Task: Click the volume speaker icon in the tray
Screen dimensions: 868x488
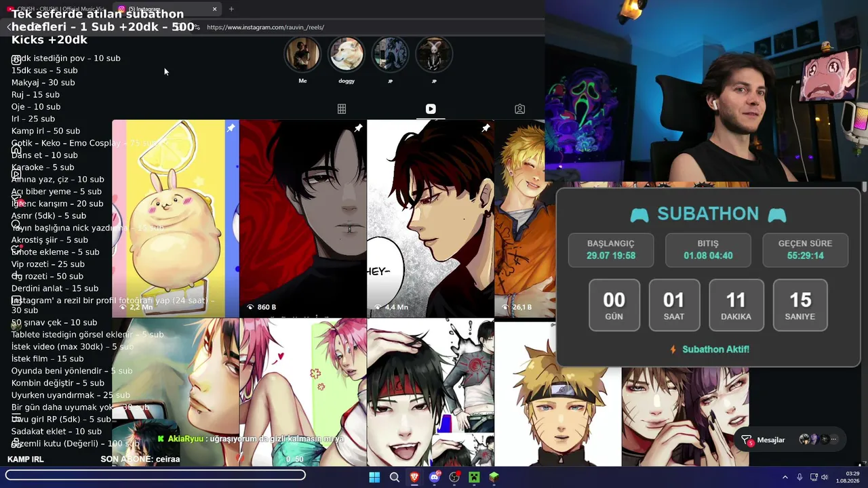Action: pos(825,477)
